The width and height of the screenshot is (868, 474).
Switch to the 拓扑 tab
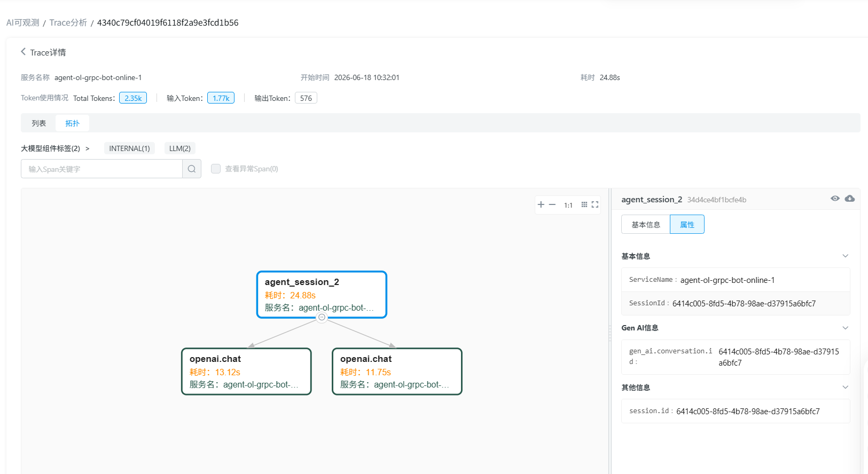73,123
